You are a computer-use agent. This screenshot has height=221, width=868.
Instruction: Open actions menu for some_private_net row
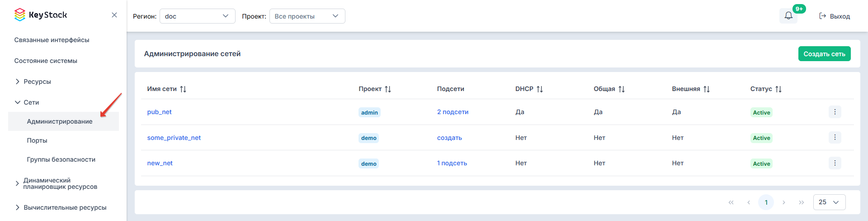tap(835, 137)
